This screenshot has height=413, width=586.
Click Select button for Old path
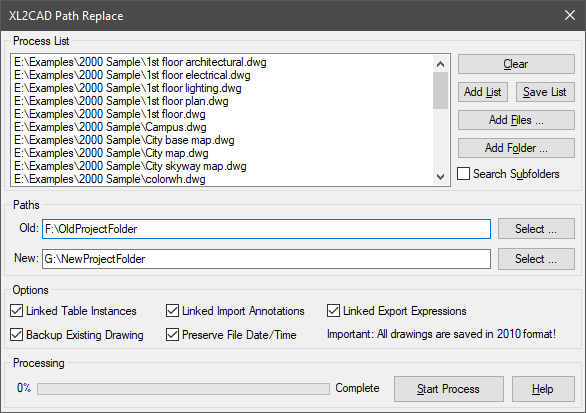tap(536, 229)
